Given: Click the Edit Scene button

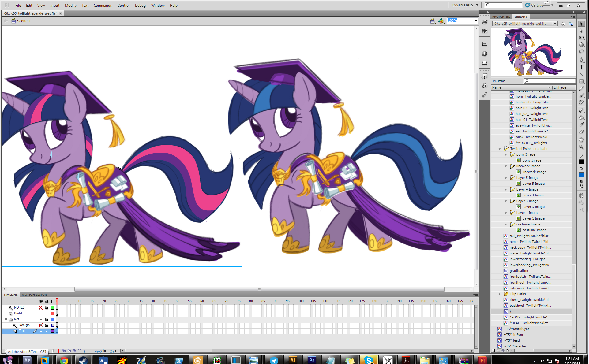Looking at the screenshot, I should coord(433,21).
